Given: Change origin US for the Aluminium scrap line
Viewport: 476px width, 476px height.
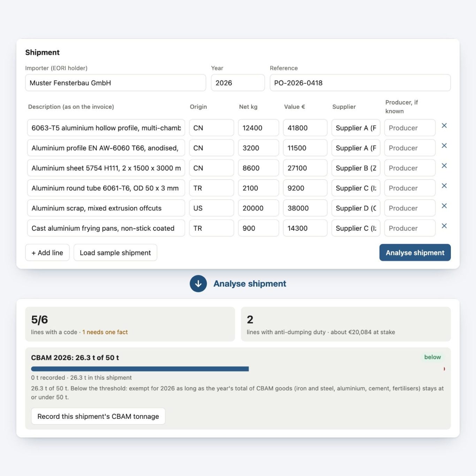Looking at the screenshot, I should tap(212, 208).
